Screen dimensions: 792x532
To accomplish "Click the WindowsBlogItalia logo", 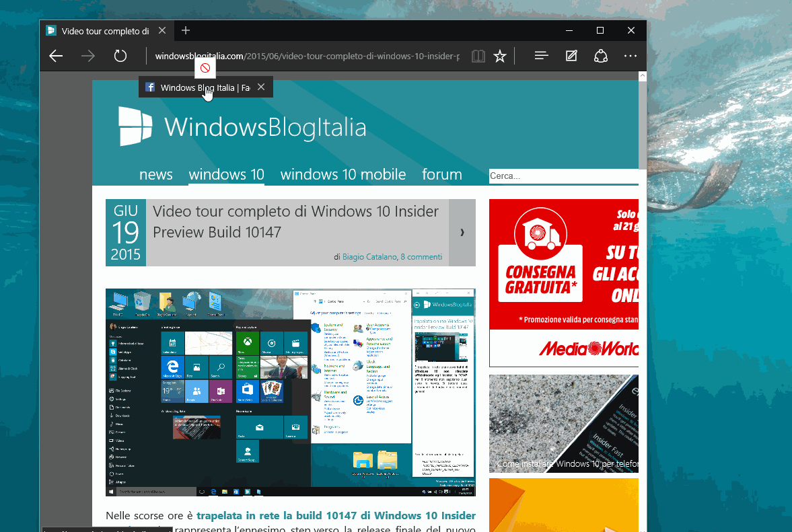I will 242,126.
